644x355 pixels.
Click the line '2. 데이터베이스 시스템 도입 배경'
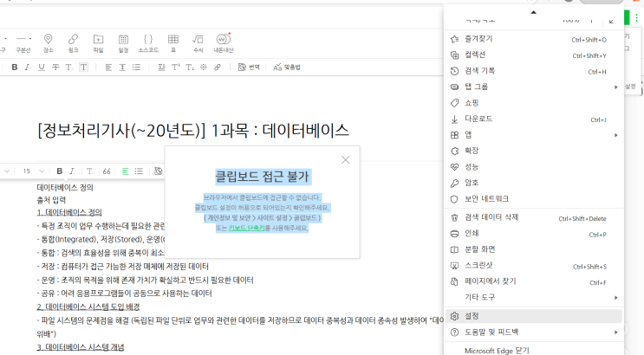[88, 307]
